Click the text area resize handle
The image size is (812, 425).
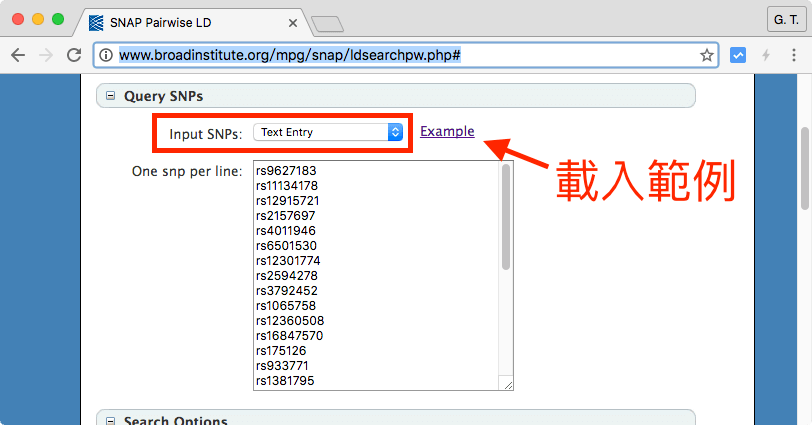pos(508,385)
